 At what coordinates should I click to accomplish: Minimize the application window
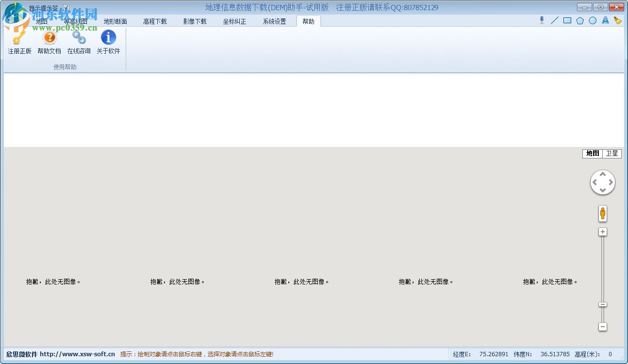point(585,7)
